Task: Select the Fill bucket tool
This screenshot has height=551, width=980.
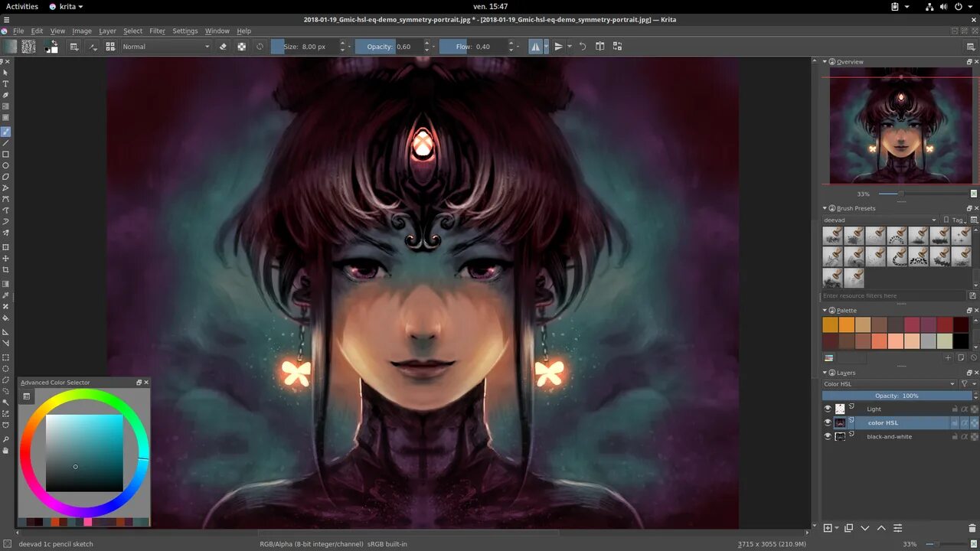Action: (x=5, y=318)
